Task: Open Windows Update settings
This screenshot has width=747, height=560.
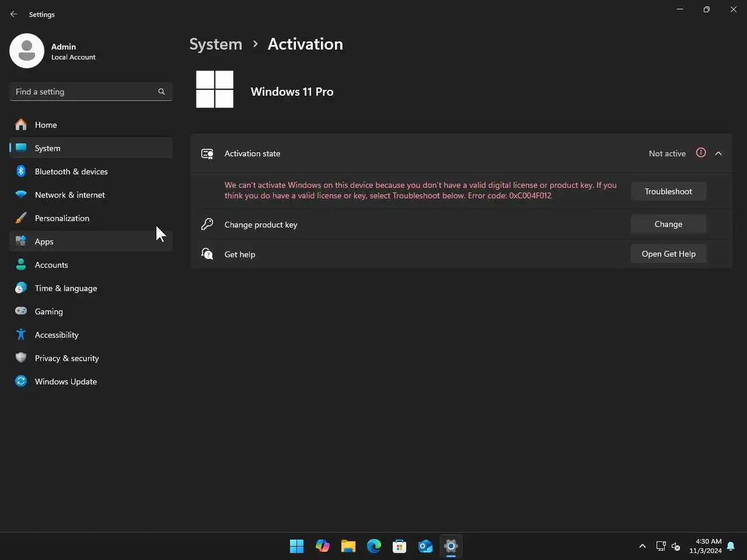Action: (91, 381)
